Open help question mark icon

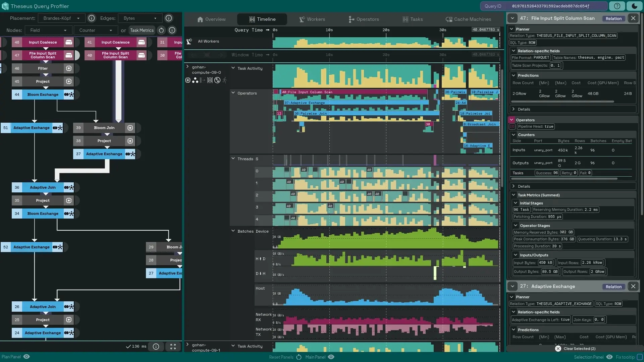tap(617, 6)
